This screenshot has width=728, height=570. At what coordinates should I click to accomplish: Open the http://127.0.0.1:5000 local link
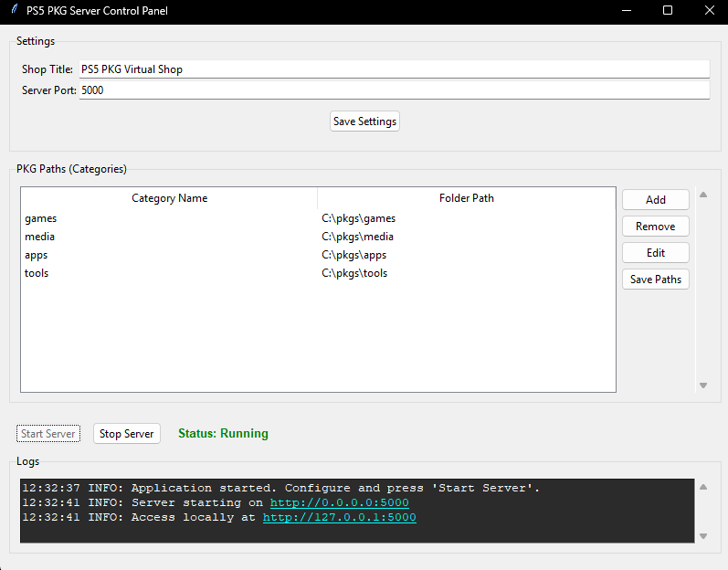click(339, 518)
